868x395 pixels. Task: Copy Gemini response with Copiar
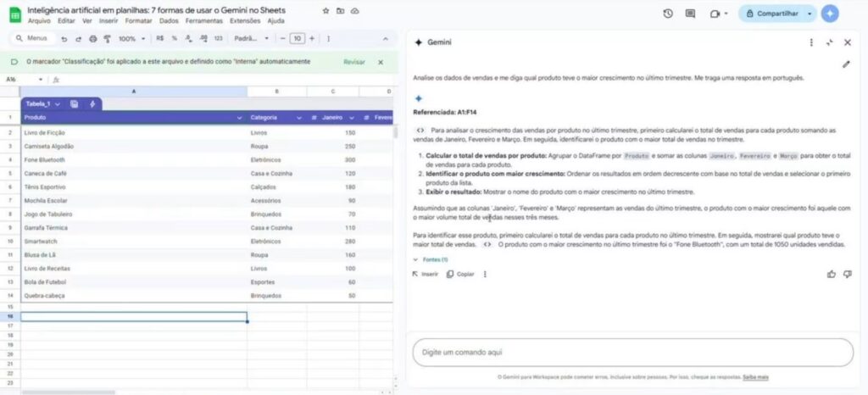point(460,274)
